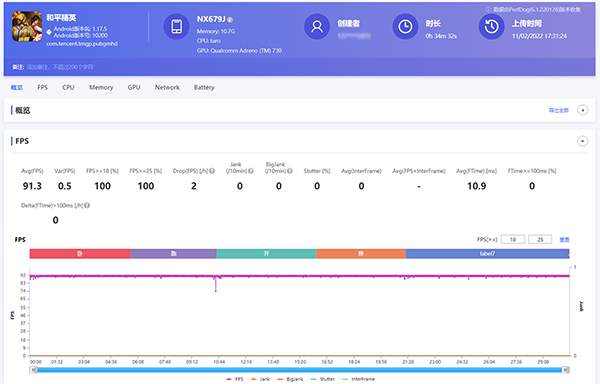Click the duration clock icon
This screenshot has width=600, height=384.
[405, 26]
